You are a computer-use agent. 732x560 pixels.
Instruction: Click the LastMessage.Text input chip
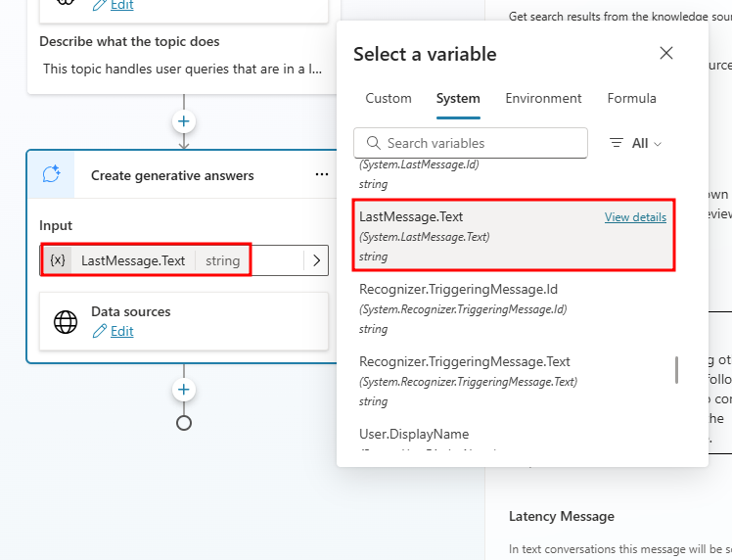[146, 260]
